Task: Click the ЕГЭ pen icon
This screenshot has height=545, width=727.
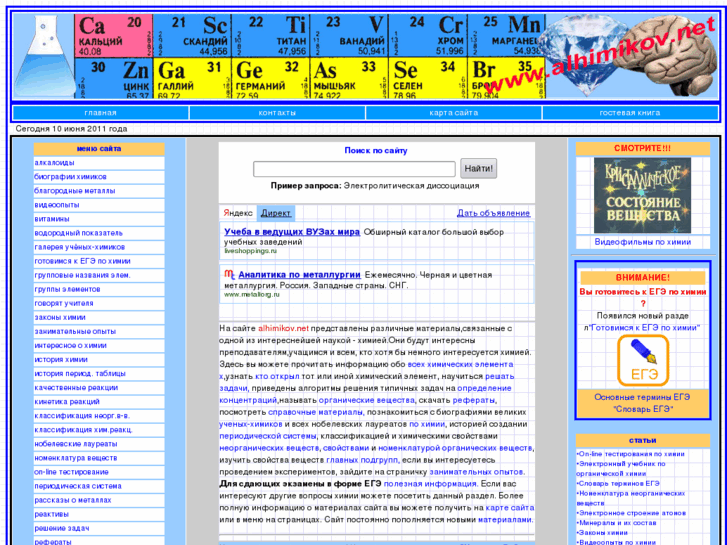Action: pyautogui.click(x=643, y=361)
